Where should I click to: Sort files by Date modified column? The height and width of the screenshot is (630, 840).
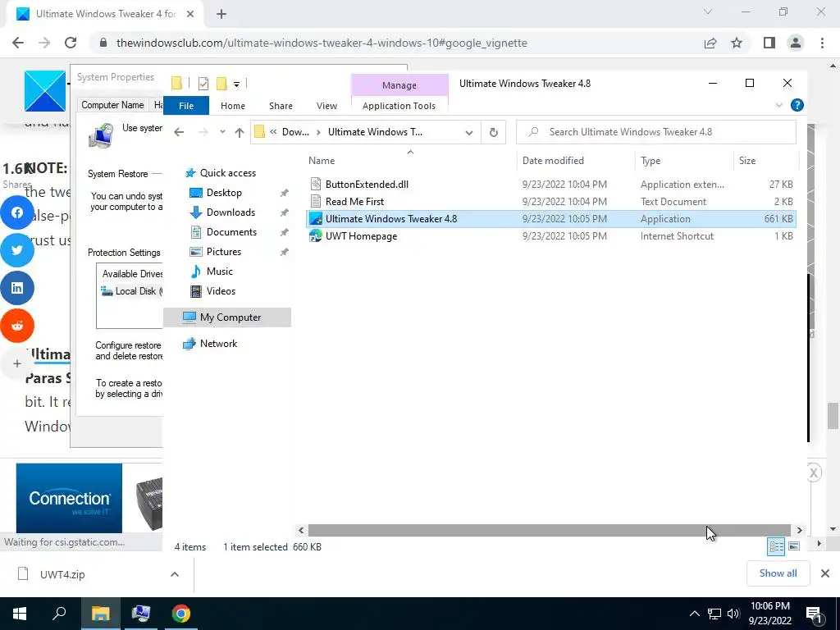pyautogui.click(x=553, y=161)
